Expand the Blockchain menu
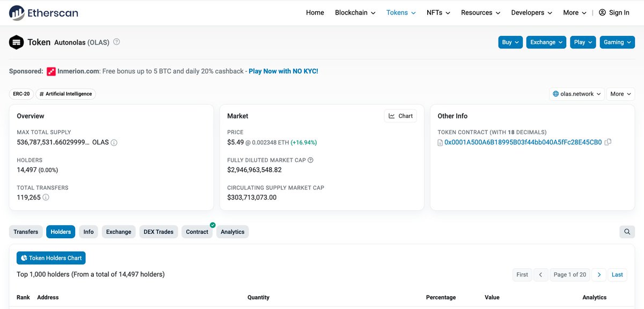This screenshot has height=309, width=644. 355,12
